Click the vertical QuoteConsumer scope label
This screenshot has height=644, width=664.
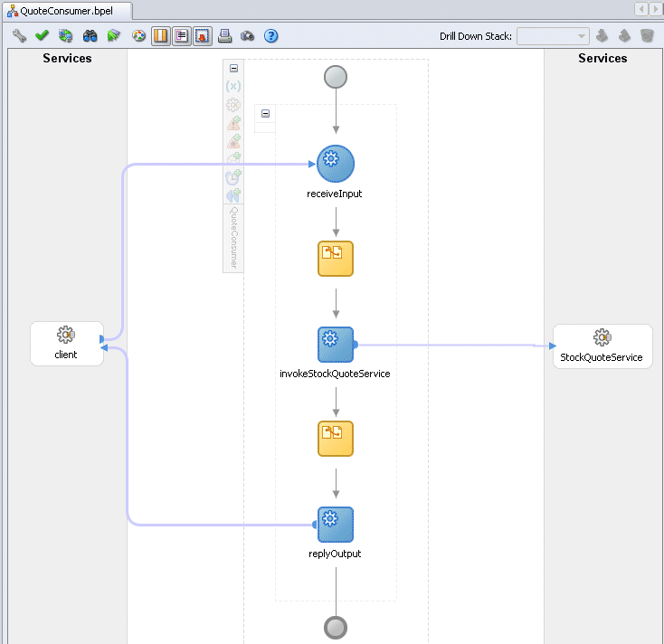click(x=233, y=238)
